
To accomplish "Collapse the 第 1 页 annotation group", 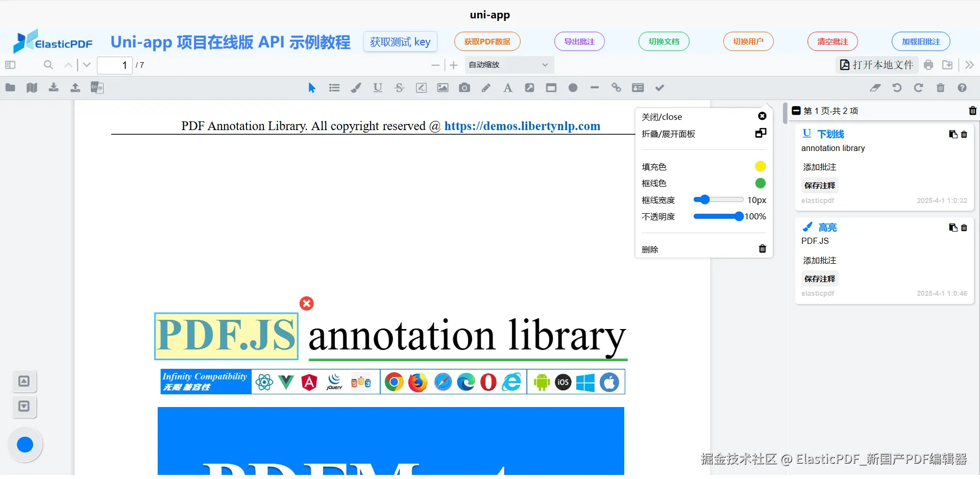I will [796, 111].
